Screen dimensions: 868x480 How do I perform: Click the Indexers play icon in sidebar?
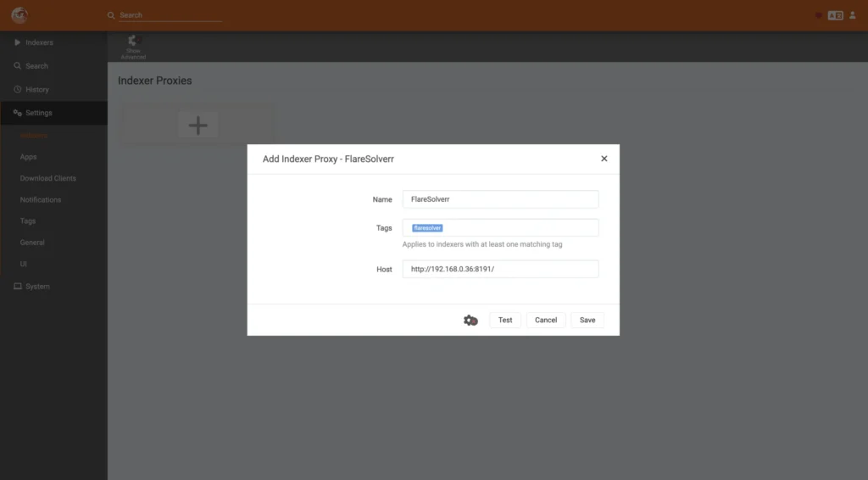point(17,42)
